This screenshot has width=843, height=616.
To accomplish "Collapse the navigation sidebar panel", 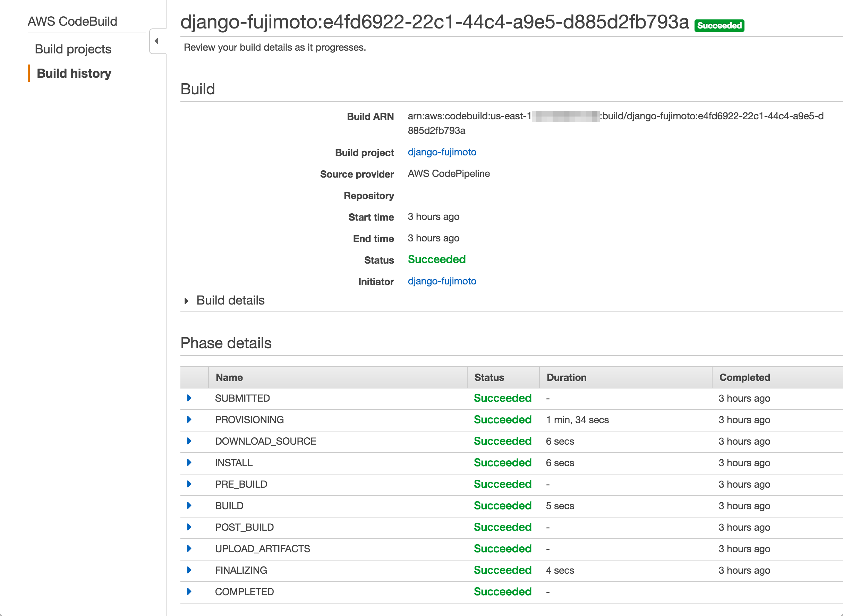I will click(x=156, y=41).
